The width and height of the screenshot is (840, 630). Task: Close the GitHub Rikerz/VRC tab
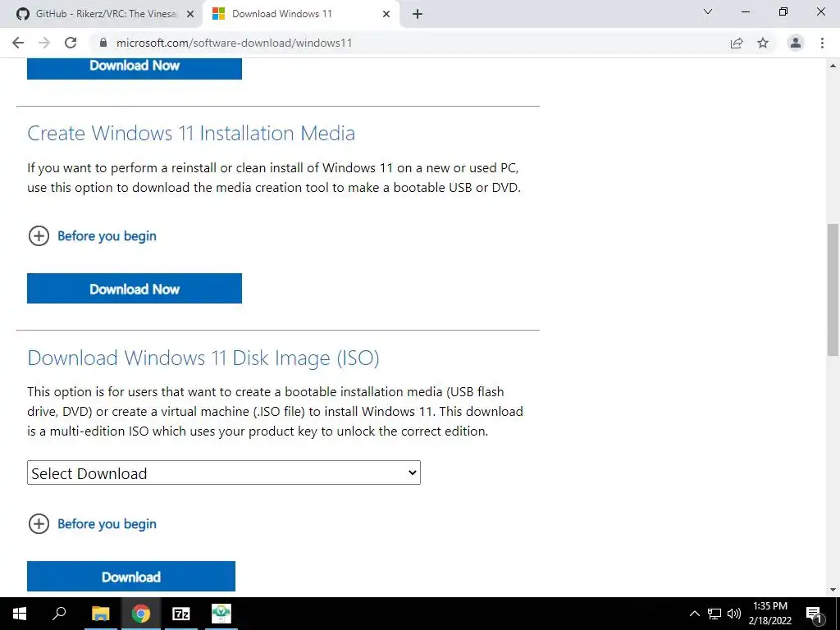coord(190,14)
